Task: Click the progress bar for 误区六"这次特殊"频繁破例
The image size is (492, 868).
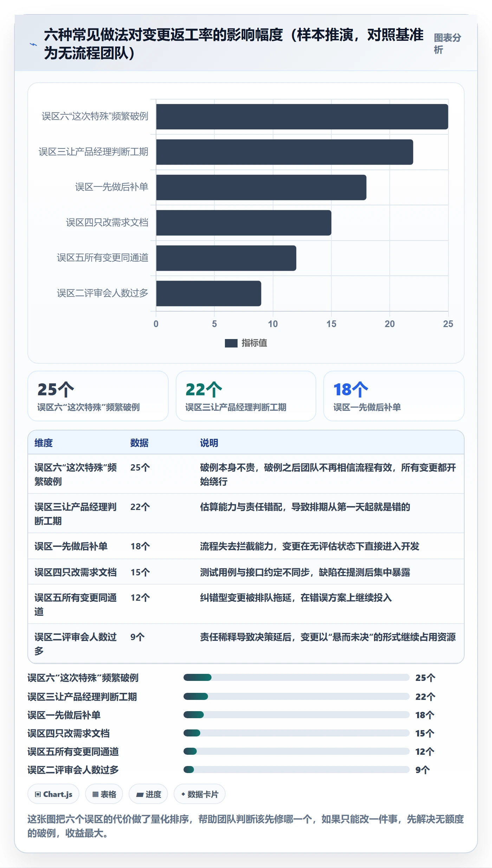Action: point(296,677)
